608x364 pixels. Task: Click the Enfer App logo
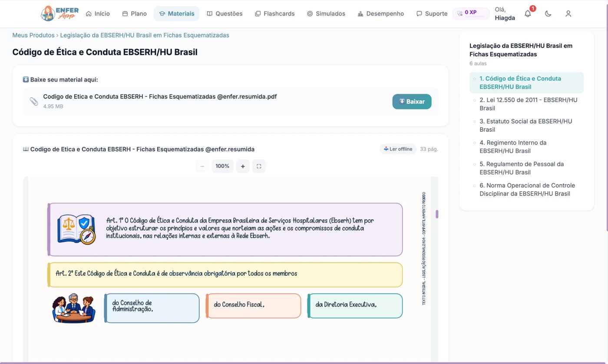[x=59, y=13]
